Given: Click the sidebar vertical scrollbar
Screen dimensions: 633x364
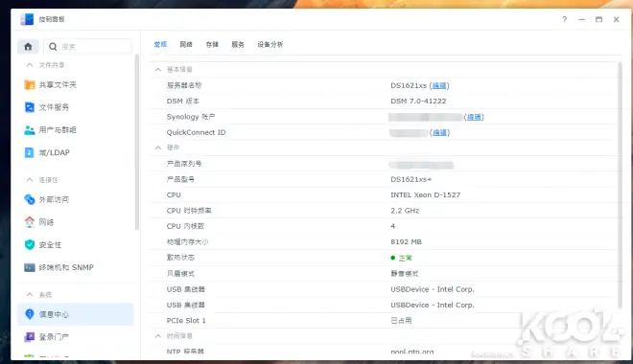Looking at the screenshot, I should pyautogui.click(x=137, y=142).
